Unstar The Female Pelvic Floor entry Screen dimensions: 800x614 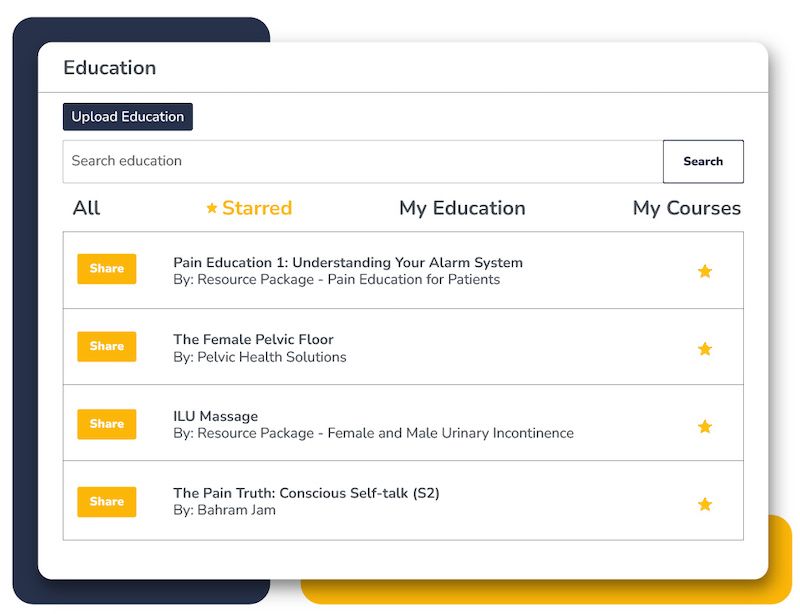point(705,349)
